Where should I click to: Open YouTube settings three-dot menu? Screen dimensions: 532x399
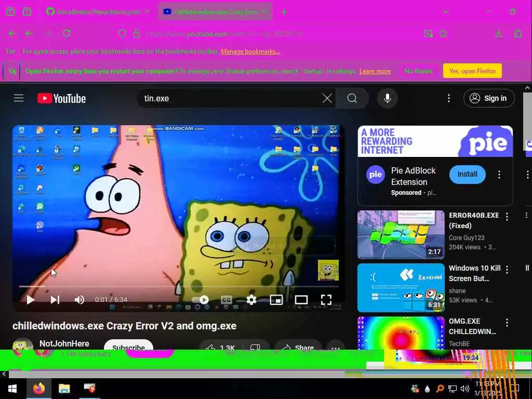coord(448,98)
